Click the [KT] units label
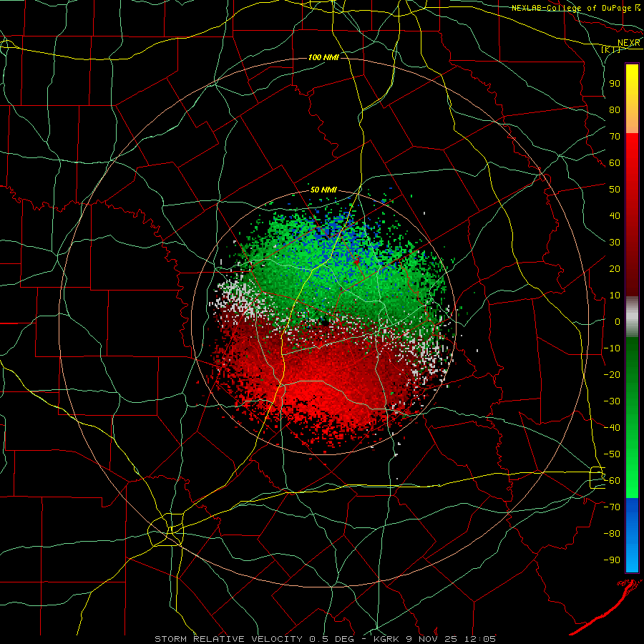The width and height of the screenshot is (644, 644). 611,50
